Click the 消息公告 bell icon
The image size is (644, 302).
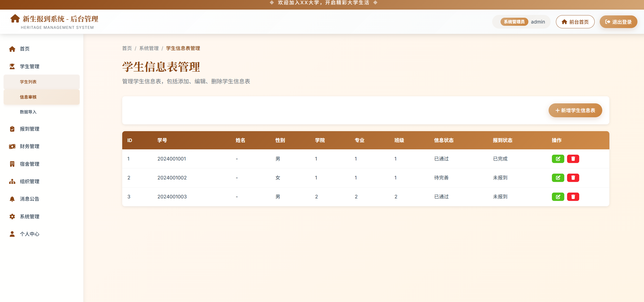12,199
